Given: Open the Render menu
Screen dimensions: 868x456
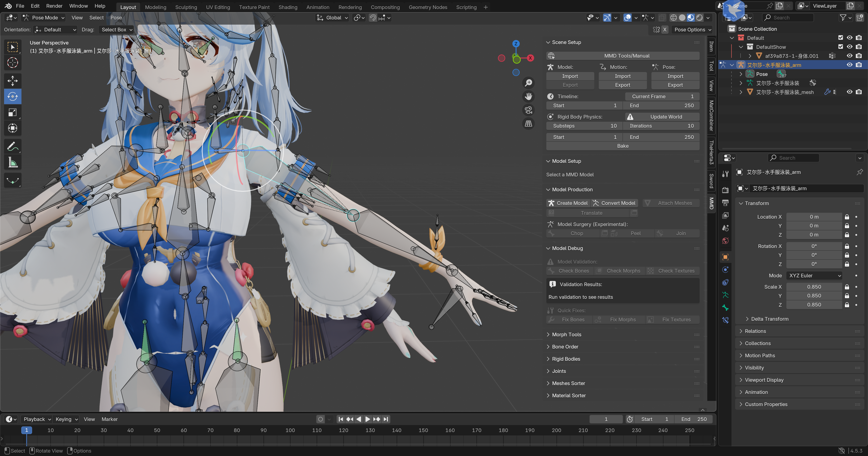Looking at the screenshot, I should [54, 6].
